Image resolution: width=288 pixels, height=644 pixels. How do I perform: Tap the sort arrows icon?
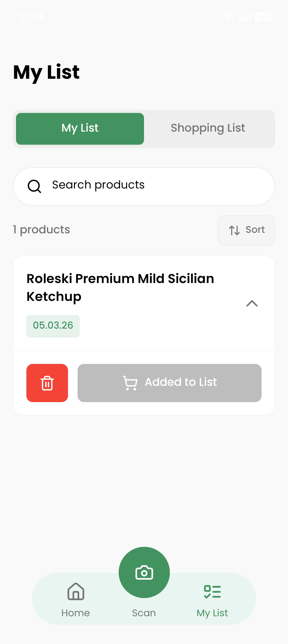pos(234,230)
